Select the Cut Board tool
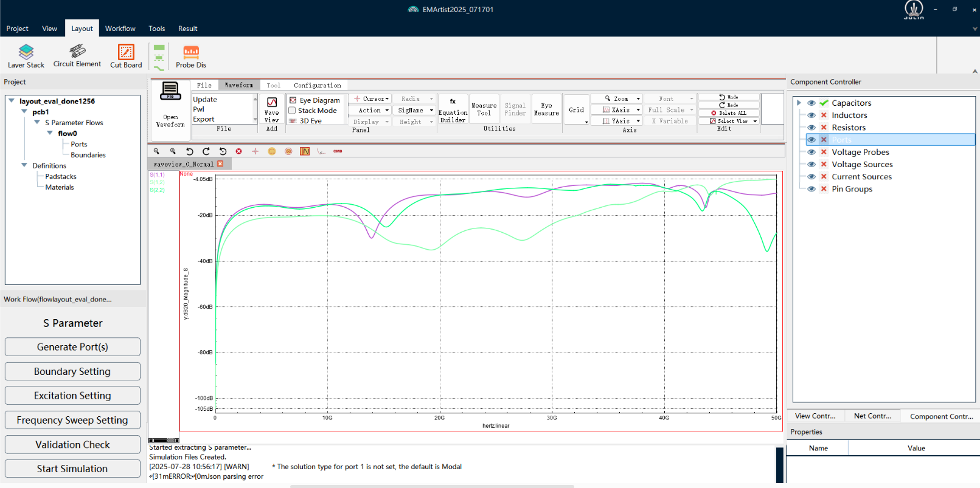Screen dimensions: 980x488 pos(126,56)
